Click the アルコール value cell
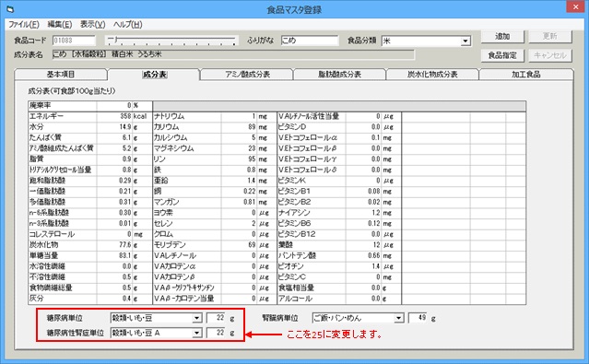The height and width of the screenshot is (364, 589). [x=363, y=299]
